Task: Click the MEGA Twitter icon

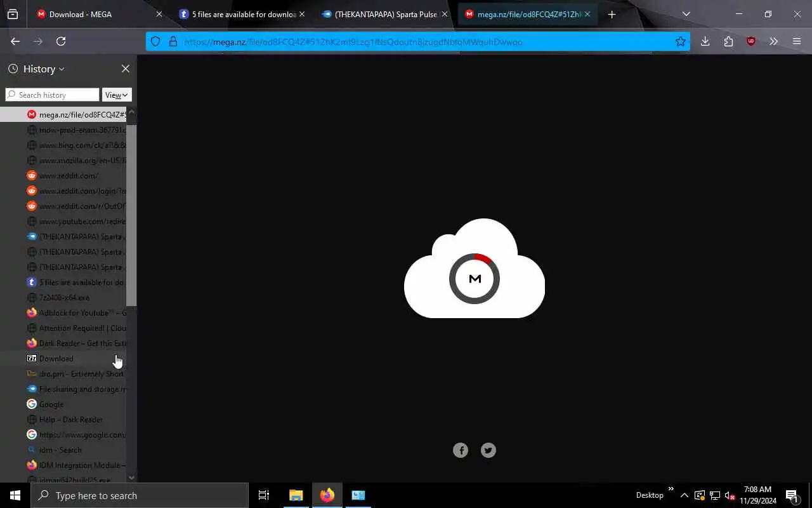Action: (488, 450)
